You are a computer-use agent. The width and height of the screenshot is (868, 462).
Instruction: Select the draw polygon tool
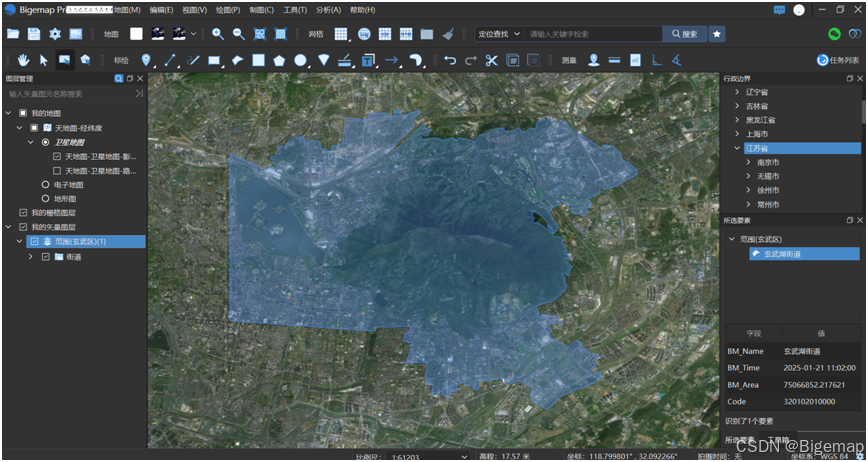pos(279,60)
